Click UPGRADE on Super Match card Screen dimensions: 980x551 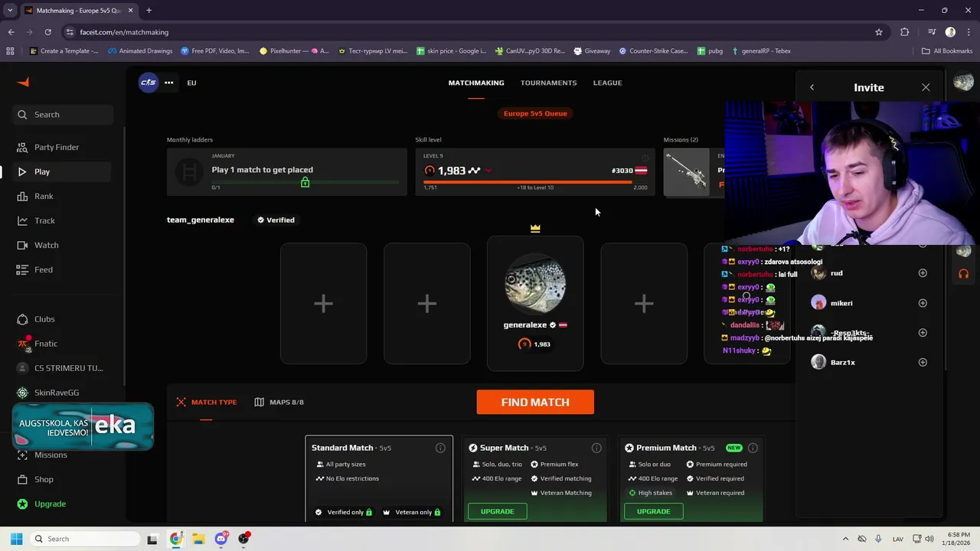coord(498,511)
